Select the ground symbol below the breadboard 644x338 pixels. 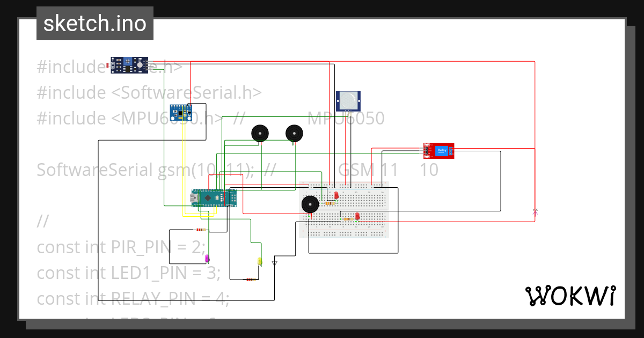pos(275,263)
